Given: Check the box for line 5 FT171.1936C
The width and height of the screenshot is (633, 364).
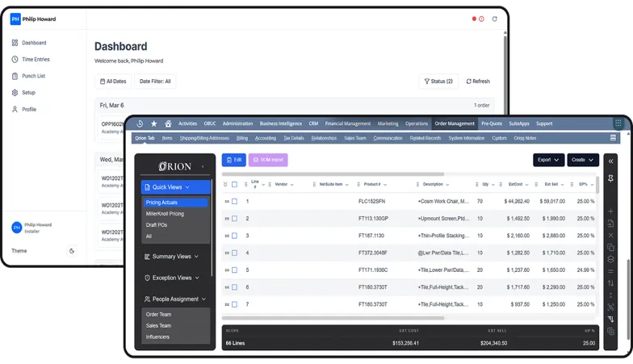Looking at the screenshot, I should click(234, 270).
